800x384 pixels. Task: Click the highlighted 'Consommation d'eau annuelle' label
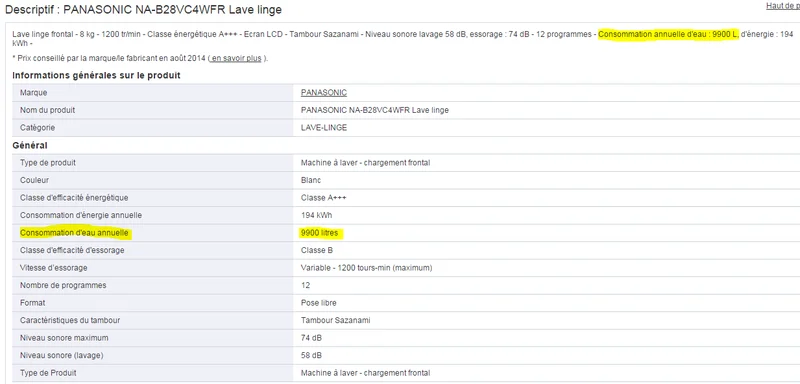coord(74,233)
